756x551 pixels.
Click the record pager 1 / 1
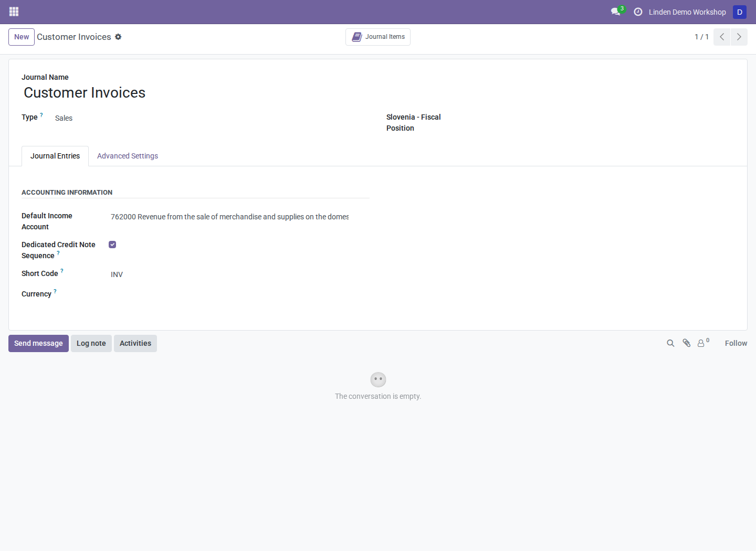coord(701,37)
